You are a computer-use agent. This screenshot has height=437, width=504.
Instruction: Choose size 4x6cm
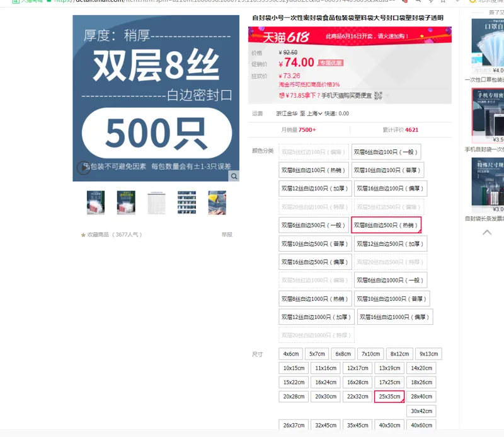[291, 354]
